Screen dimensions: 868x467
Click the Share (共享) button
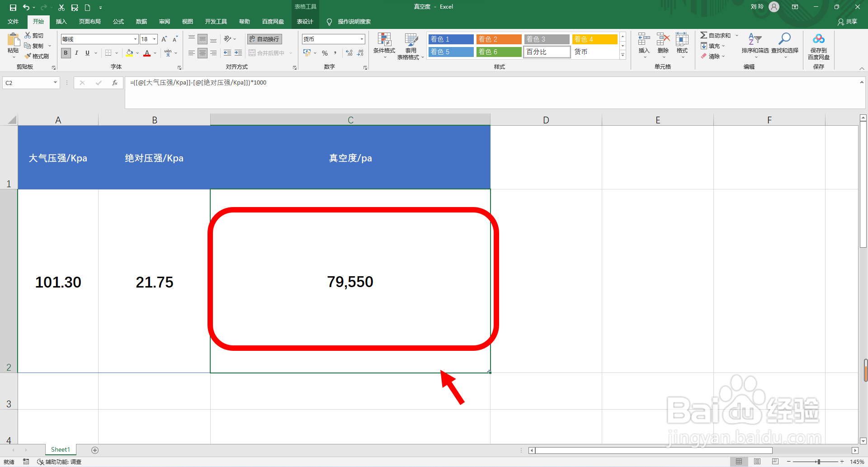click(847, 22)
